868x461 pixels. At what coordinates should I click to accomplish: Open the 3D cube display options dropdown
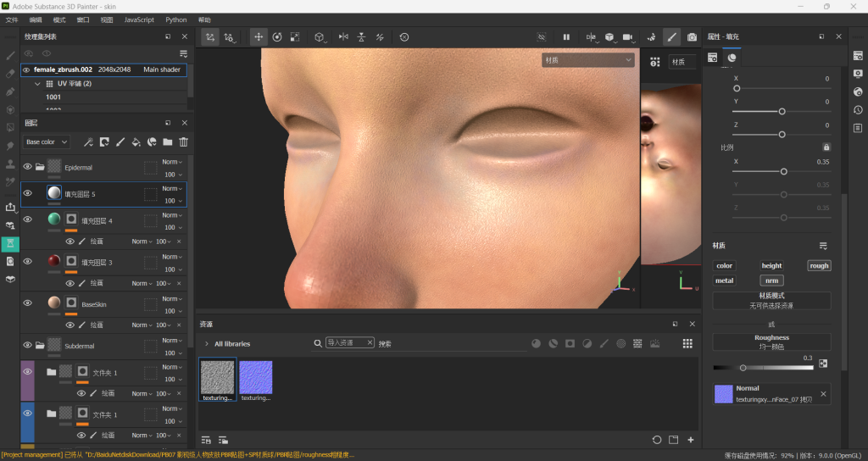click(x=610, y=37)
